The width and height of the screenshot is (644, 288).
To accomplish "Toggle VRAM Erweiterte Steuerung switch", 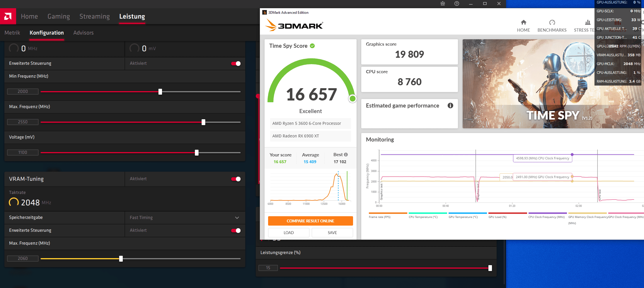I will pos(236,231).
